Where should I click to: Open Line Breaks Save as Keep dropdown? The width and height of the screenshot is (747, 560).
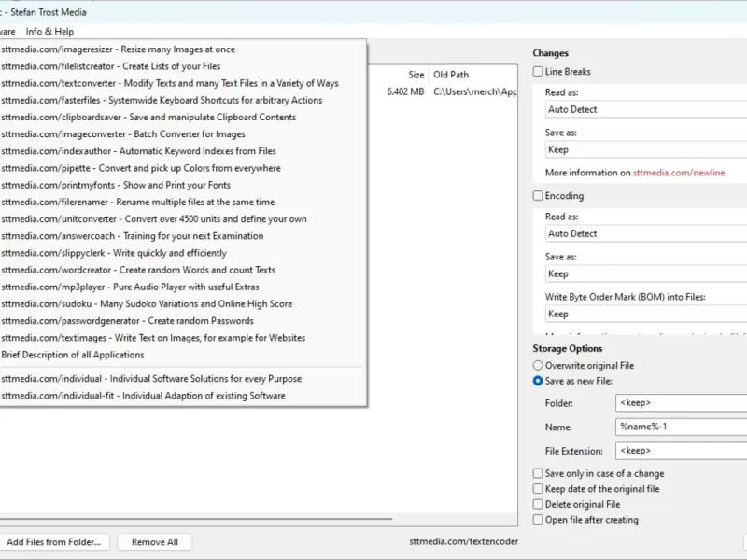point(646,149)
